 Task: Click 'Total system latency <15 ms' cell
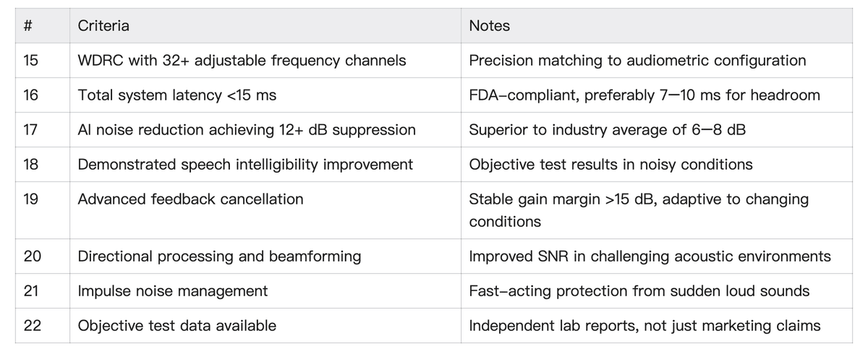tap(176, 95)
